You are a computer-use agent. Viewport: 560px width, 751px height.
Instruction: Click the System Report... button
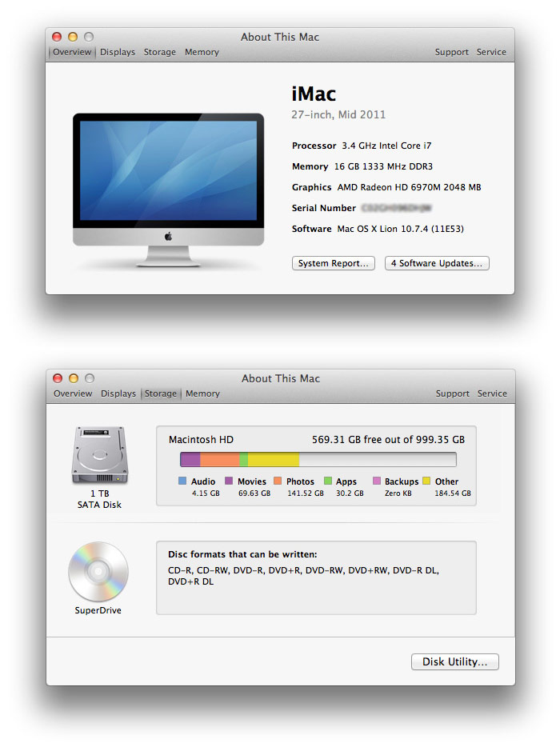pos(334,263)
